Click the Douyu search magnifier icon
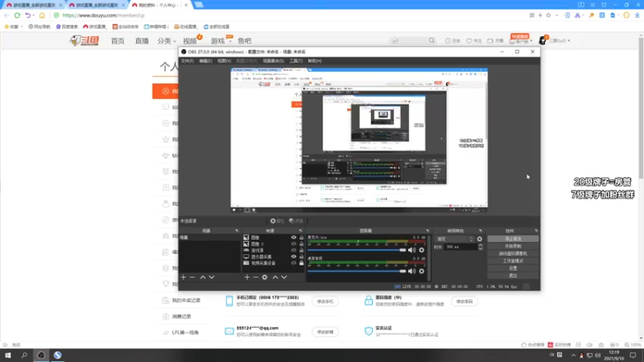The height and width of the screenshot is (362, 644). (431, 41)
